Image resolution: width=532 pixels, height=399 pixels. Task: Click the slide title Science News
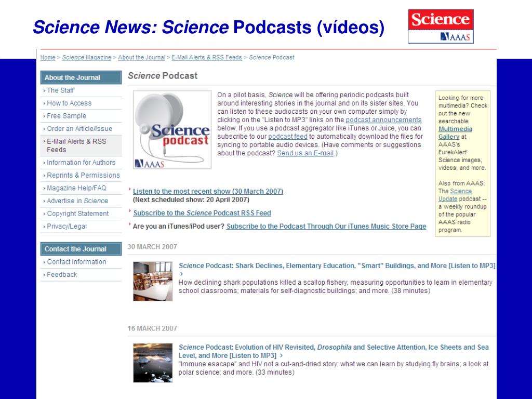coord(209,27)
